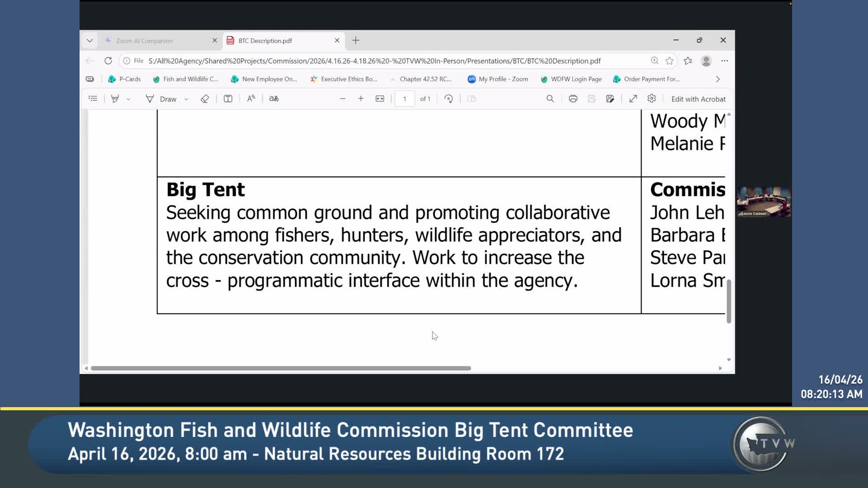Click Edit with Acrobat button
Viewport: 868px width, 488px height.
click(x=698, y=99)
